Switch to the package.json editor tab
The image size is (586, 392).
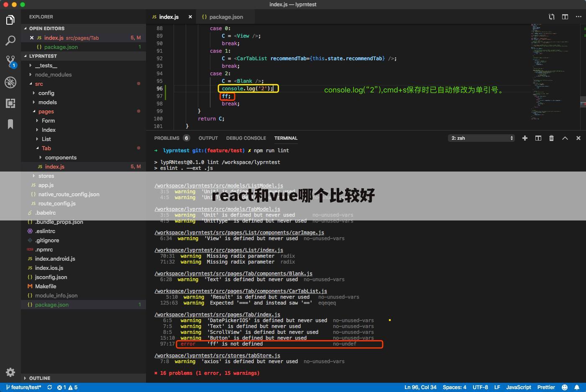(x=226, y=17)
